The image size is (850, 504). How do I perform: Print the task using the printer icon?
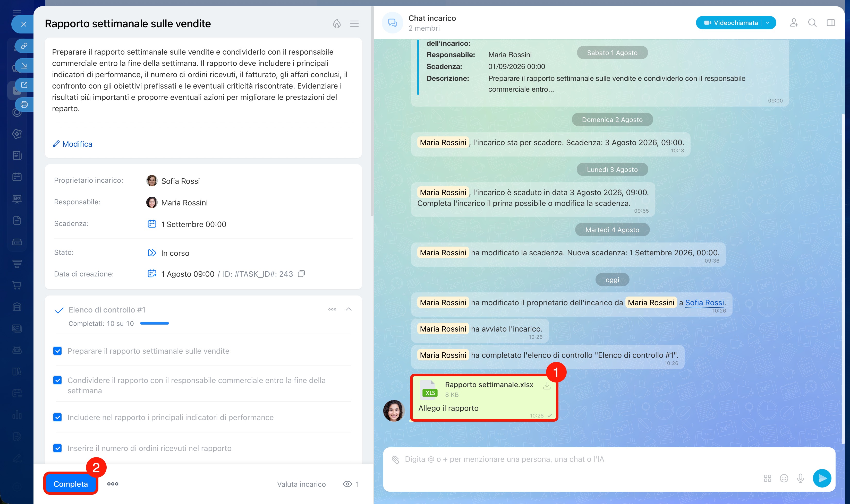tap(24, 104)
